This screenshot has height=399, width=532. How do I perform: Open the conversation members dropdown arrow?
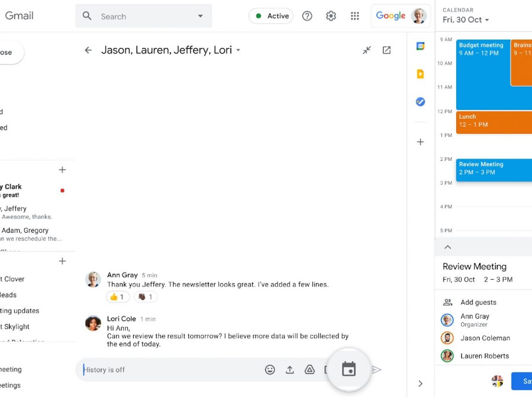238,51
